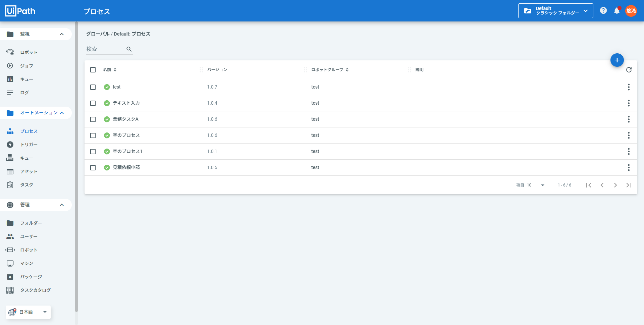
Task: Open the notifications bell
Action: pos(616,11)
